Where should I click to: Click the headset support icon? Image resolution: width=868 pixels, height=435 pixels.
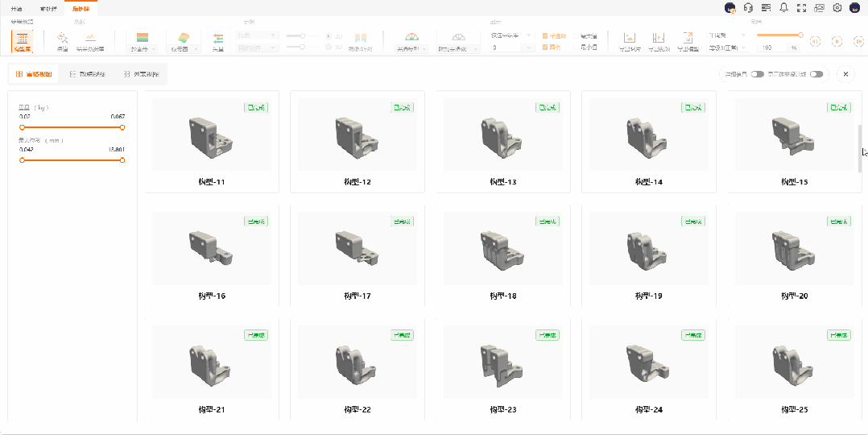(x=748, y=8)
